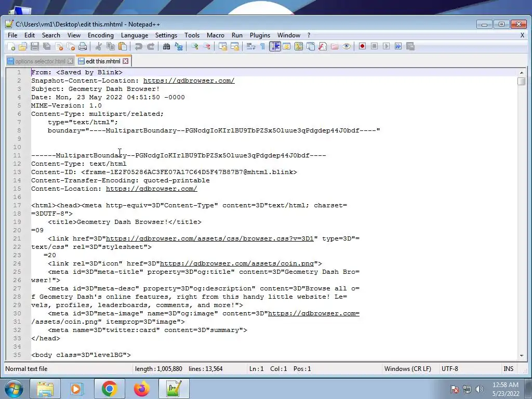The height and width of the screenshot is (399, 532).
Task: Click the scrollbar up arrow
Action: [522, 72]
